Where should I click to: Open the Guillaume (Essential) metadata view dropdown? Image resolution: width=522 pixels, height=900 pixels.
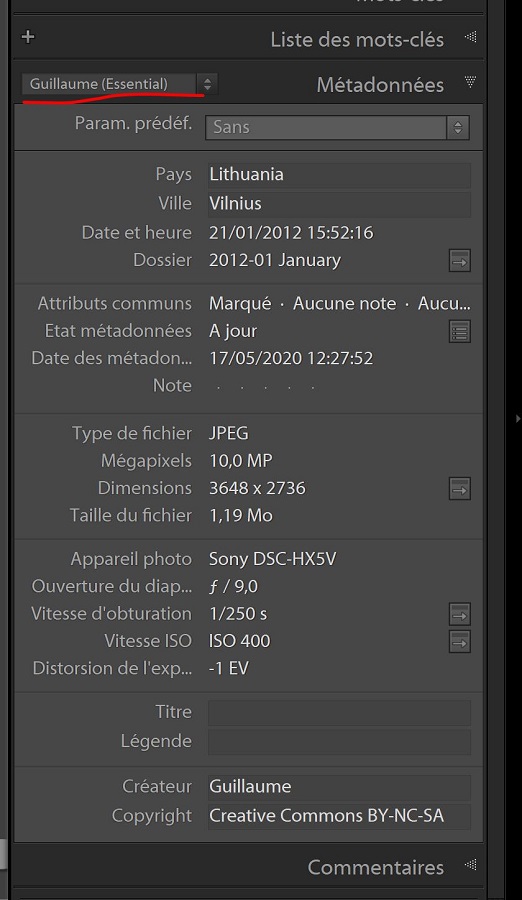[x=119, y=84]
